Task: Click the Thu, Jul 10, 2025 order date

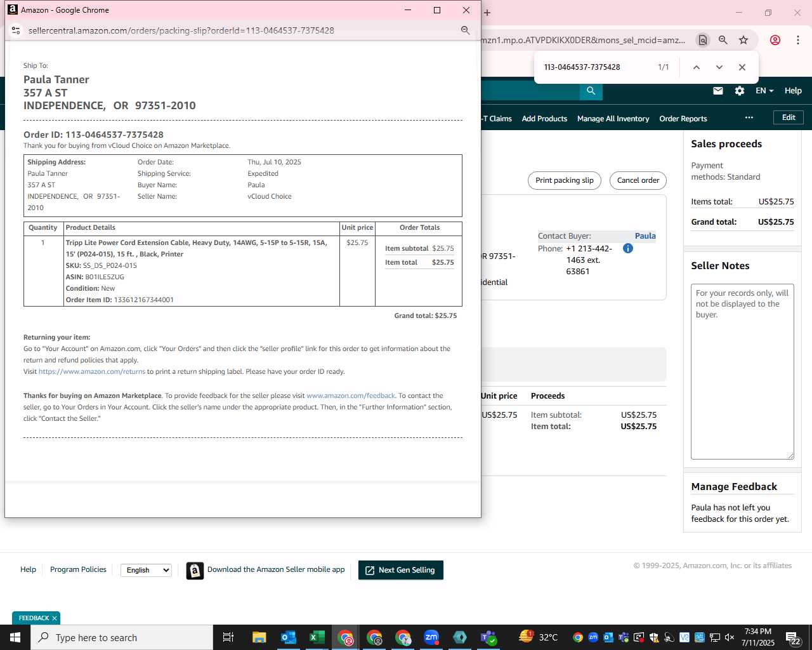Action: point(274,162)
